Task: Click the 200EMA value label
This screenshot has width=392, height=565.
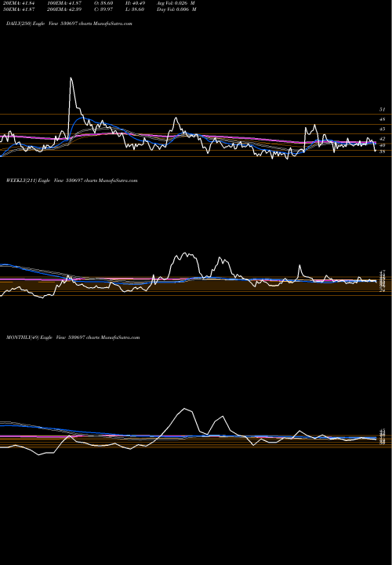Action: (x=63, y=9)
